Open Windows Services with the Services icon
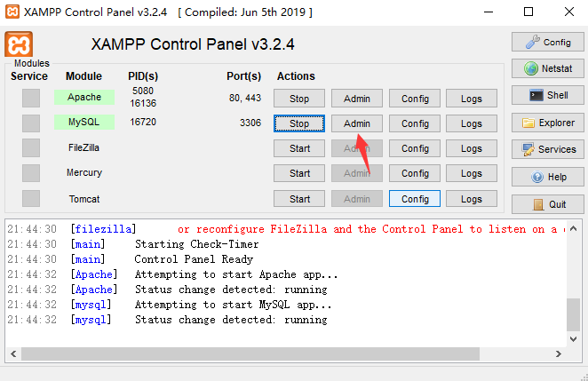Image resolution: width=588 pixels, height=381 pixels. coord(547,149)
